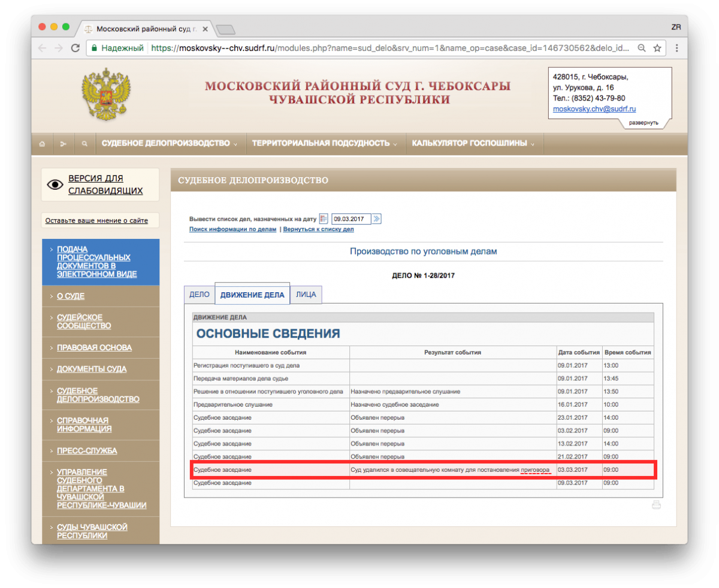Expand the КАЛЬКУЛЯТОР ГОСПОШЛИНЫ dropdown

(x=473, y=144)
